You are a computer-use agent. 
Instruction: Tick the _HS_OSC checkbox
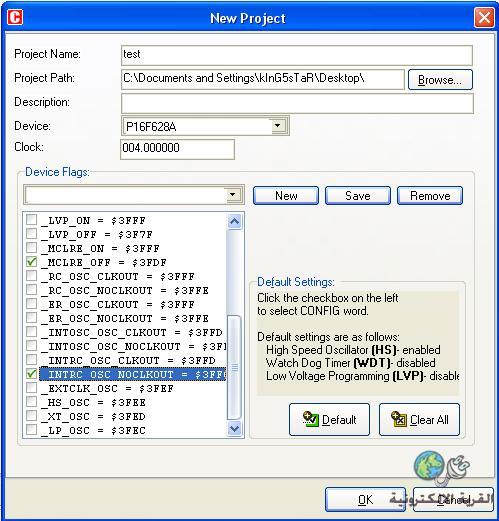tap(31, 402)
